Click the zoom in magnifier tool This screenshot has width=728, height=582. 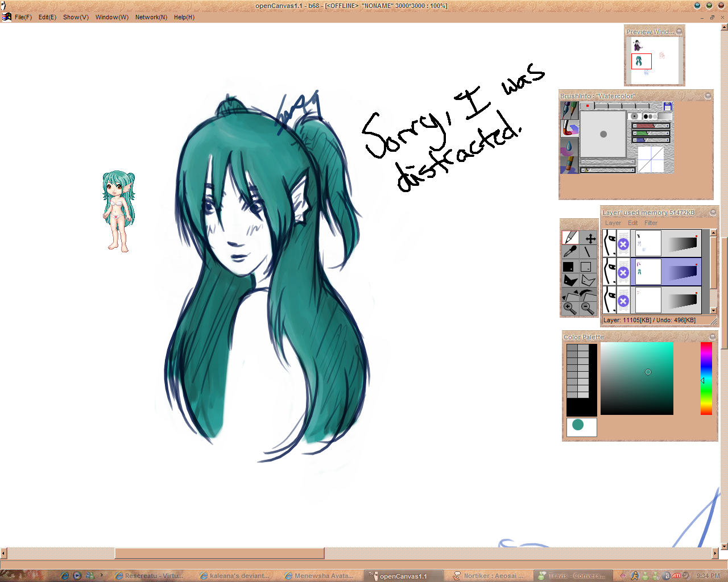click(x=569, y=308)
